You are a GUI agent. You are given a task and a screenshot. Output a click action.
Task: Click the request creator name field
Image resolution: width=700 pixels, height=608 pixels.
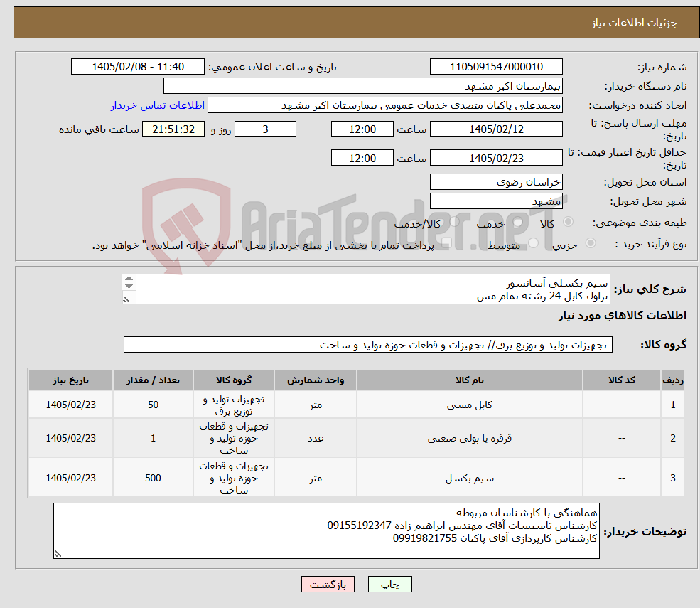[x=384, y=105]
